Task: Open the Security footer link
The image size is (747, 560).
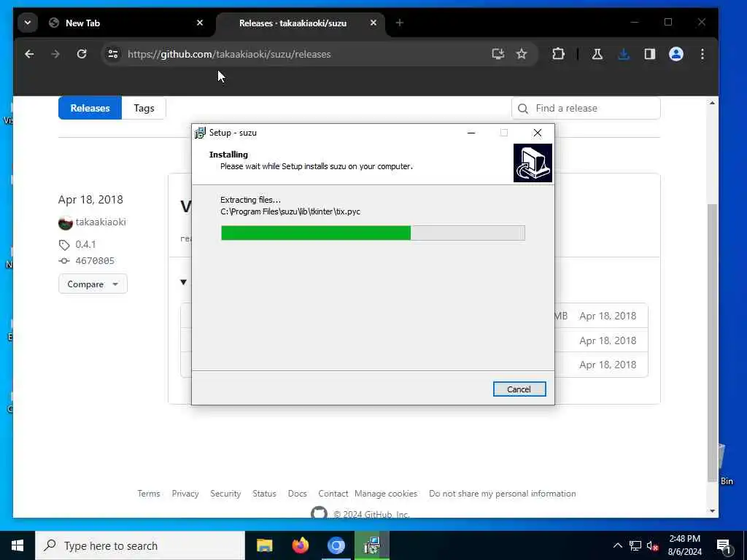Action: coord(225,494)
